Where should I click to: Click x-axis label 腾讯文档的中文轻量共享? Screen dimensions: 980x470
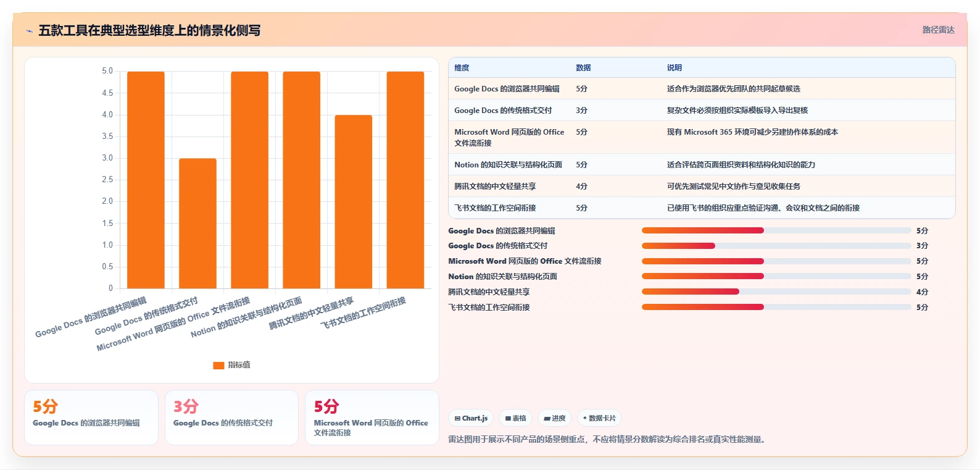click(x=312, y=313)
